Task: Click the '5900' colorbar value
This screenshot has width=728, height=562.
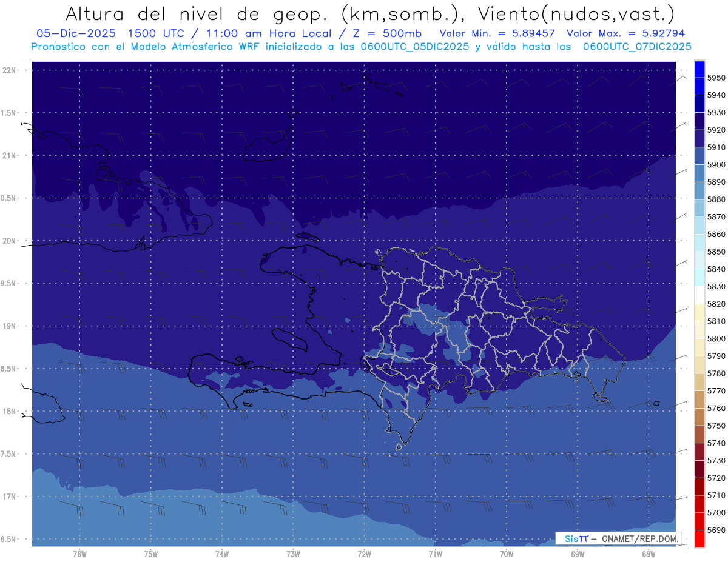Action: click(716, 164)
